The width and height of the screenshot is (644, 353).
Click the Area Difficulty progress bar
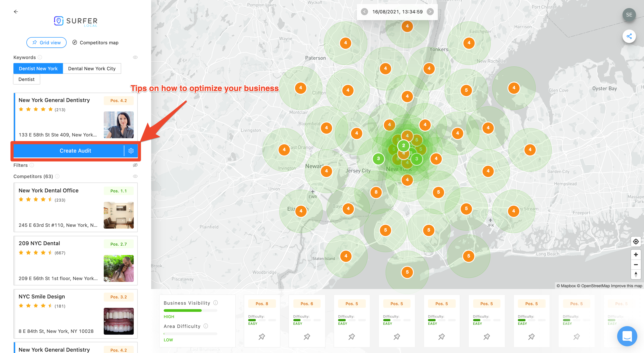[191, 334]
